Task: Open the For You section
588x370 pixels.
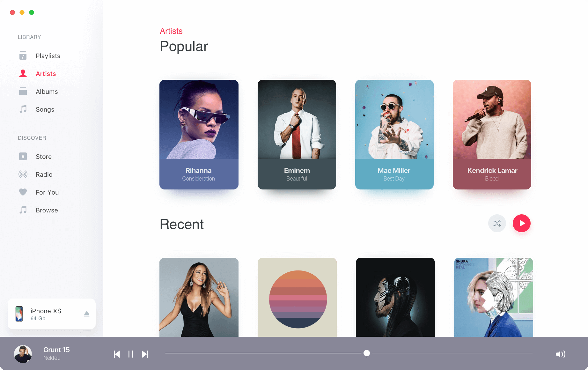Action: pos(47,192)
